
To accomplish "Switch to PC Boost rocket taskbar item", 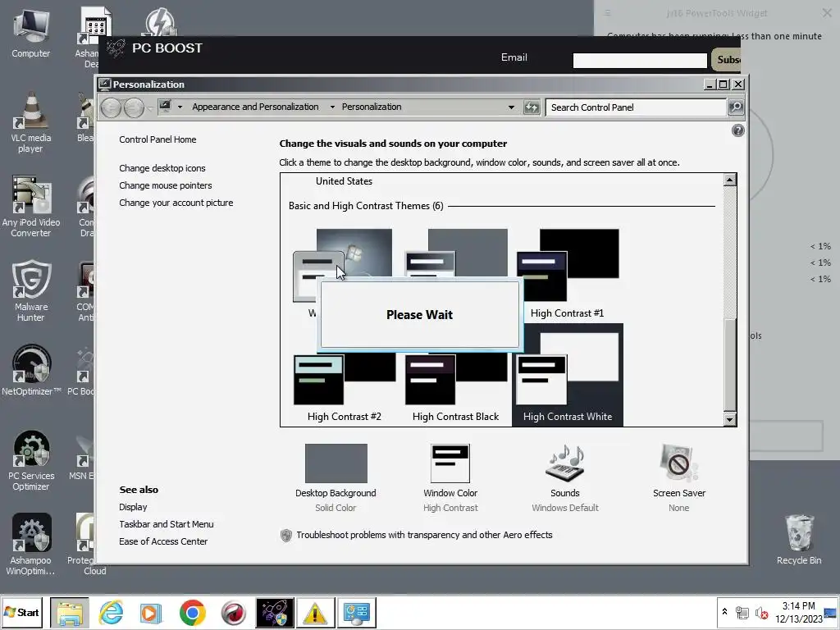I will coord(274,612).
